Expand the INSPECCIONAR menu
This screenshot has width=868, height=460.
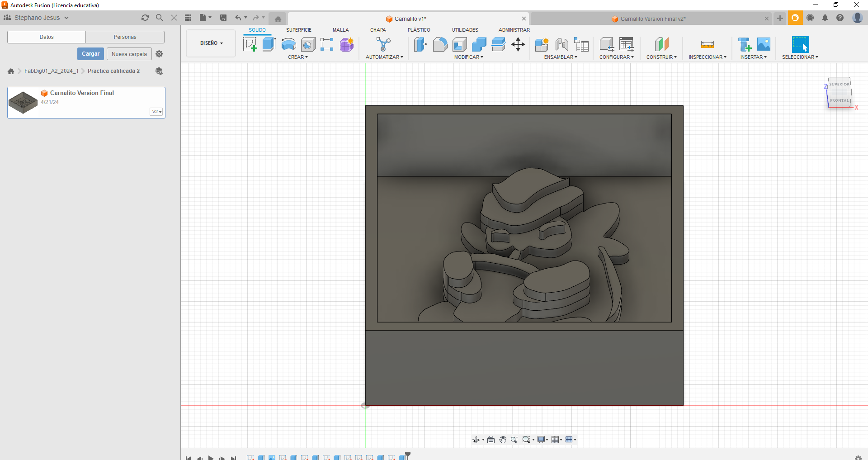point(708,57)
